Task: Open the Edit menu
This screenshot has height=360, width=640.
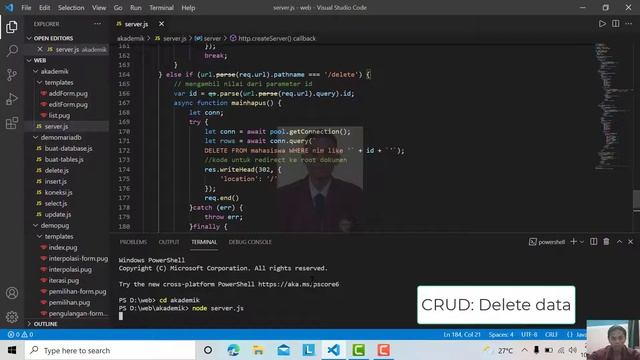Action: click(44, 8)
